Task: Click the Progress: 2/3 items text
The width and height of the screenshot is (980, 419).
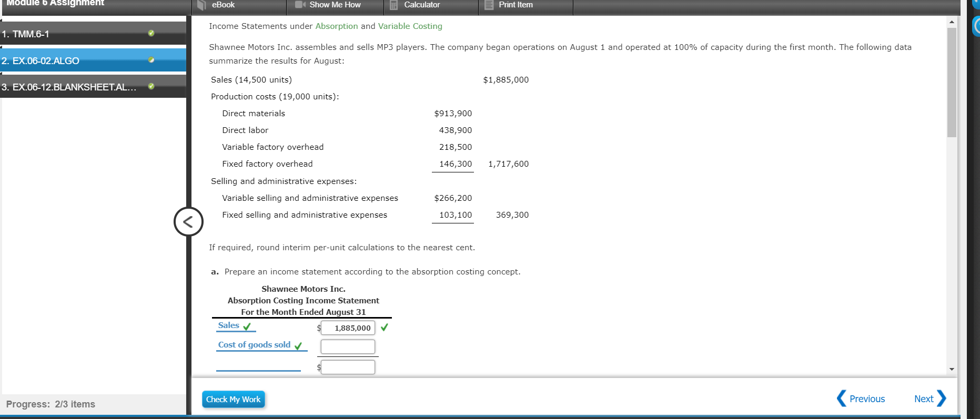Action: (50, 404)
